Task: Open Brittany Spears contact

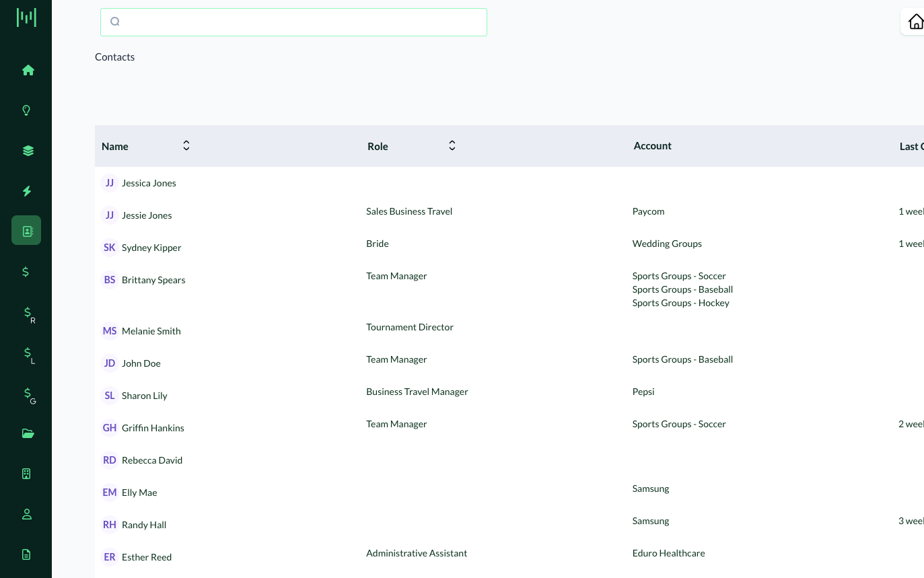Action: click(153, 280)
